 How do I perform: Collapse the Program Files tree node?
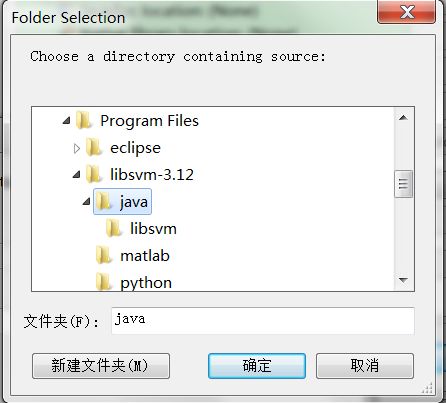pyautogui.click(x=67, y=120)
